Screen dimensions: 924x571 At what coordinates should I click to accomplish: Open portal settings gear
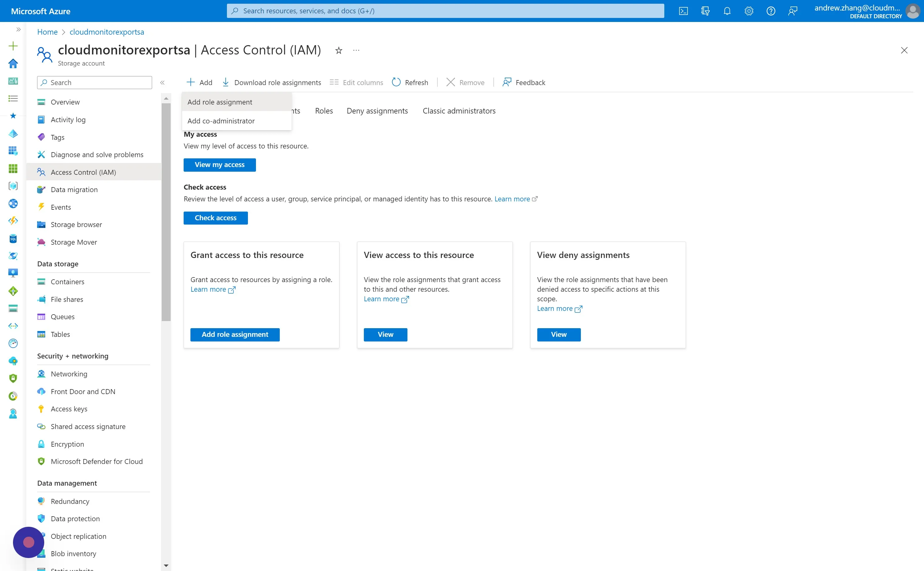pyautogui.click(x=749, y=11)
